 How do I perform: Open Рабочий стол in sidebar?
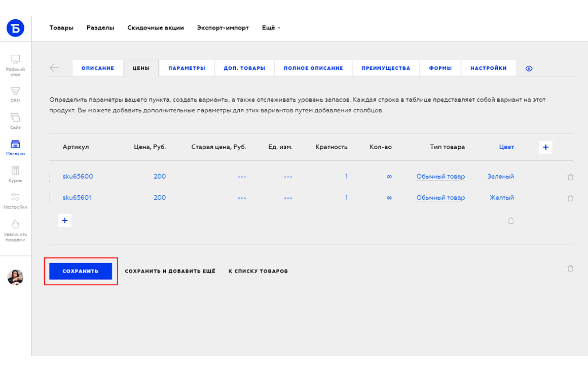click(15, 65)
